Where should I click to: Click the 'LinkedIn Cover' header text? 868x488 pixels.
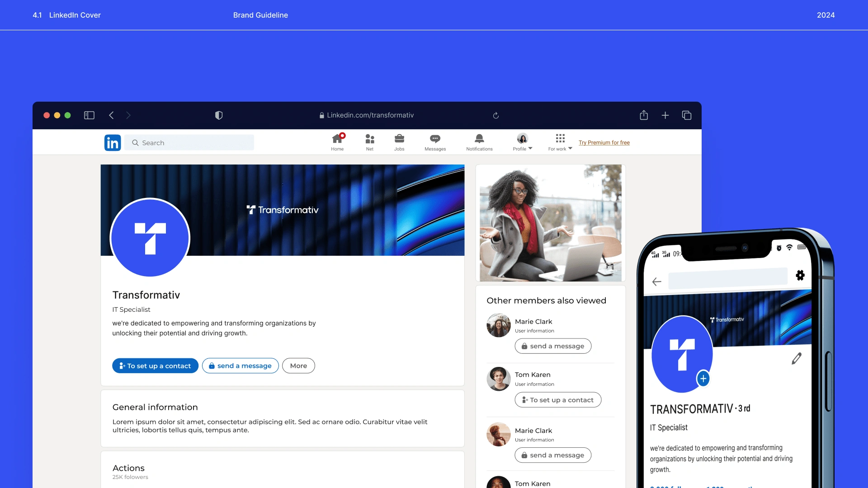(x=75, y=15)
